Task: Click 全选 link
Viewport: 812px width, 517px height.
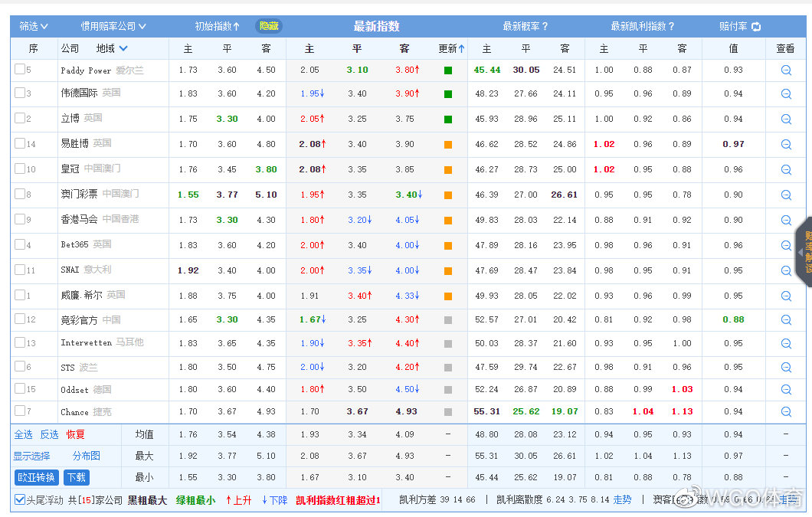Action: [x=23, y=434]
